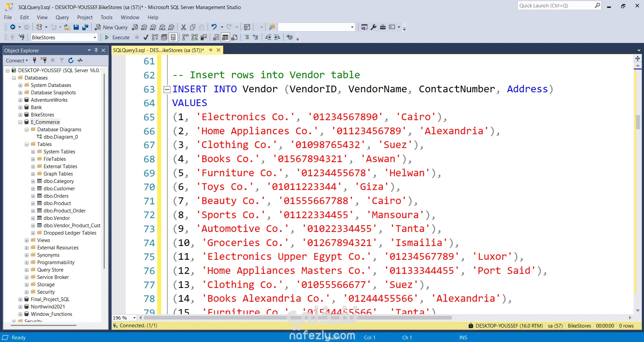Click the Copy icon in toolbar
The width and height of the screenshot is (644, 342).
click(193, 27)
